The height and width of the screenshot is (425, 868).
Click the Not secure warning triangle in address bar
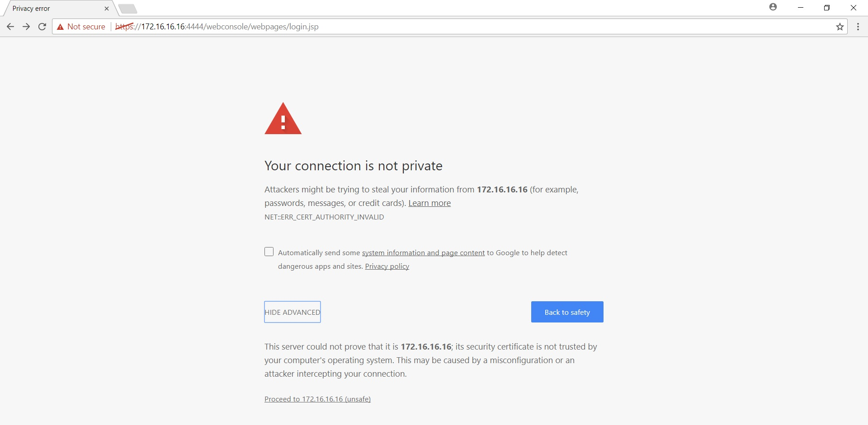pyautogui.click(x=61, y=27)
